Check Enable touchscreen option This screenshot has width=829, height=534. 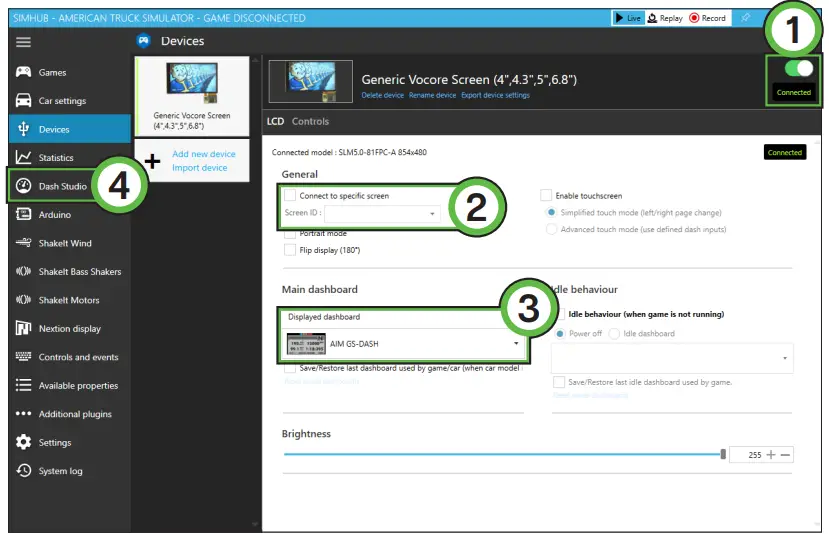point(546,195)
